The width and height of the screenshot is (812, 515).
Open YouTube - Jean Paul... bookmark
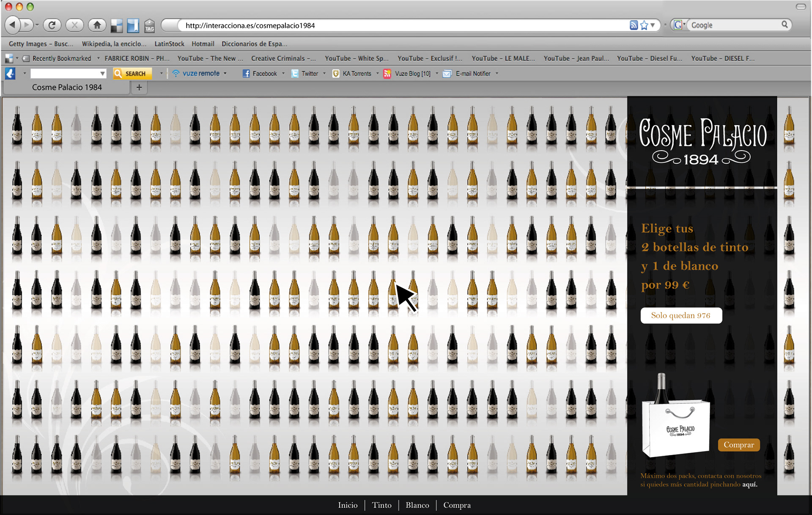click(576, 58)
